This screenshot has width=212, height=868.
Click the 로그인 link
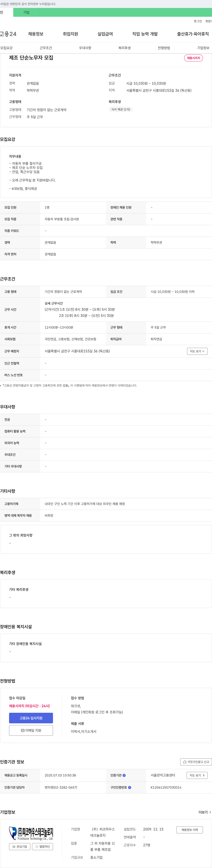[x=198, y=21]
